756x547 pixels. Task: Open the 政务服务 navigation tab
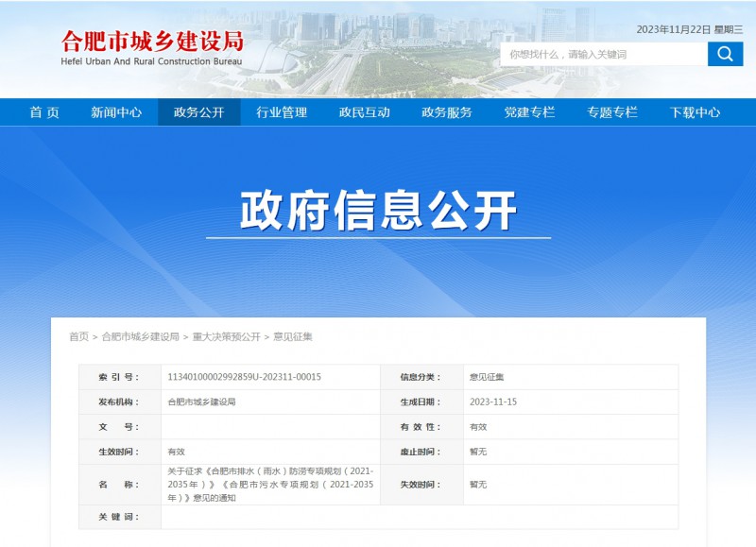pos(446,112)
